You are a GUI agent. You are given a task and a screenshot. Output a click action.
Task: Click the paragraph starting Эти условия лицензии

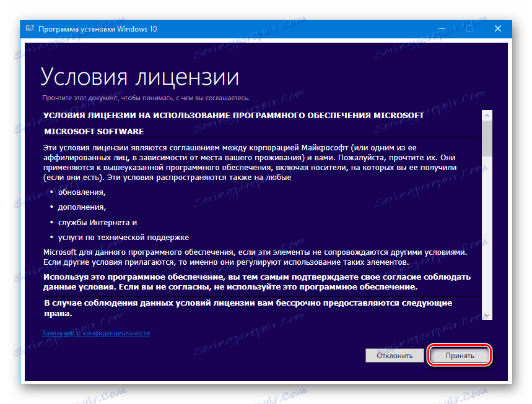point(250,162)
